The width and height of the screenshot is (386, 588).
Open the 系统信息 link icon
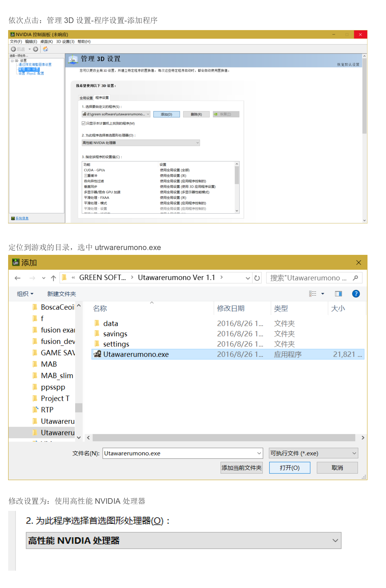(13, 218)
